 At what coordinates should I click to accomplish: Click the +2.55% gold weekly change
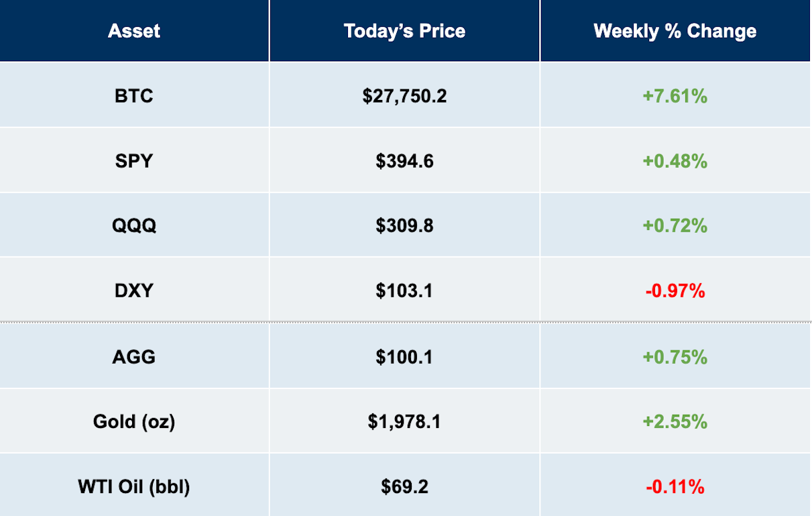(675, 421)
